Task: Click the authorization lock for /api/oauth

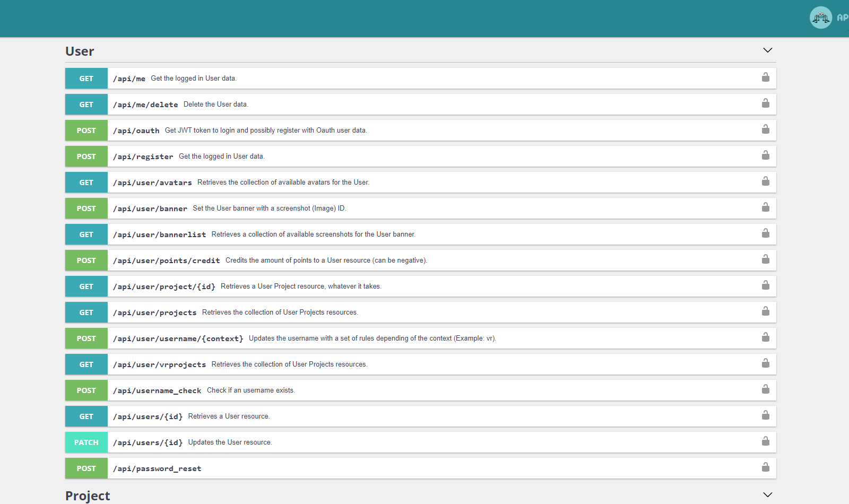Action: point(765,129)
